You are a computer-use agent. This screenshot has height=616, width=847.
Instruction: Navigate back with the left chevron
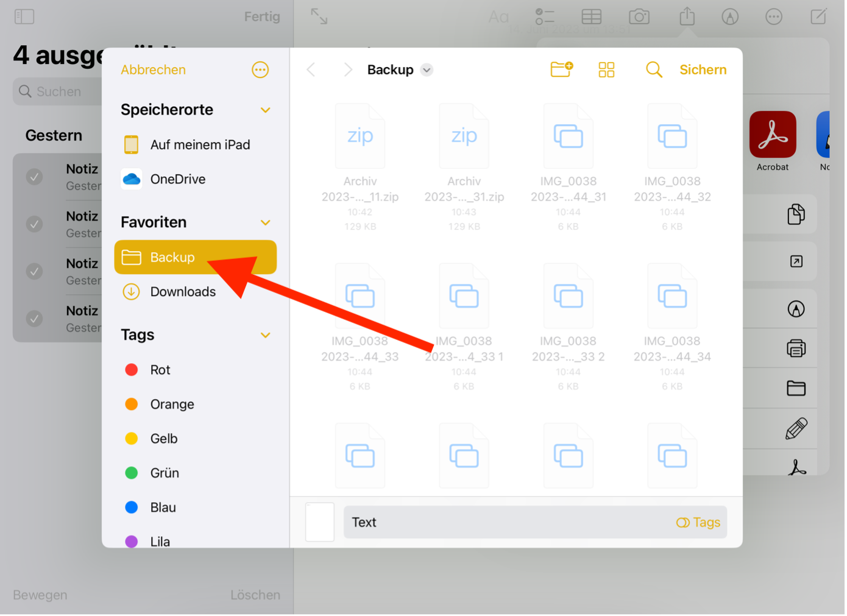point(311,69)
